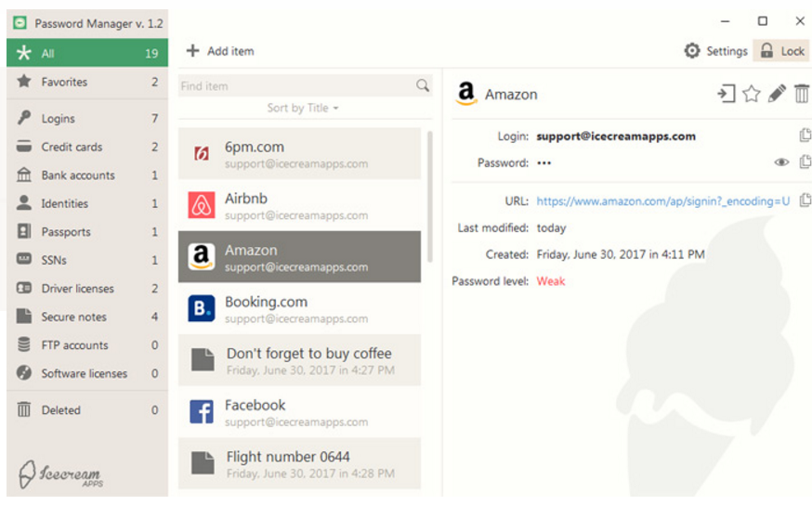Click the Settings label
The height and width of the screenshot is (505, 812).
tap(727, 51)
